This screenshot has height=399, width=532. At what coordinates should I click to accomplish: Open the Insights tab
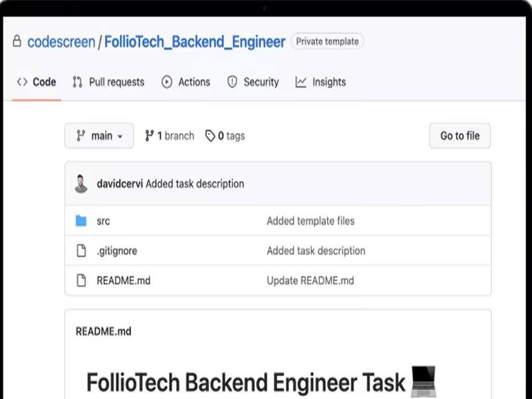coord(329,82)
